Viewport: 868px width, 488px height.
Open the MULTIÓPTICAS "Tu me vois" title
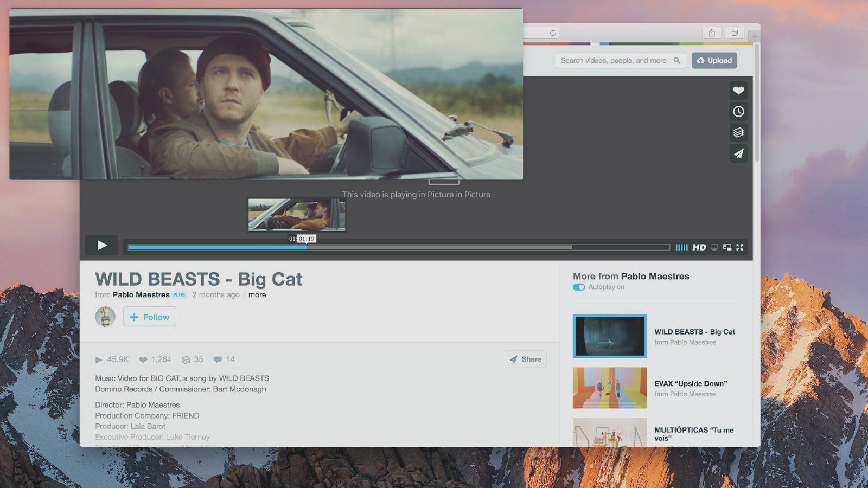[694, 434]
